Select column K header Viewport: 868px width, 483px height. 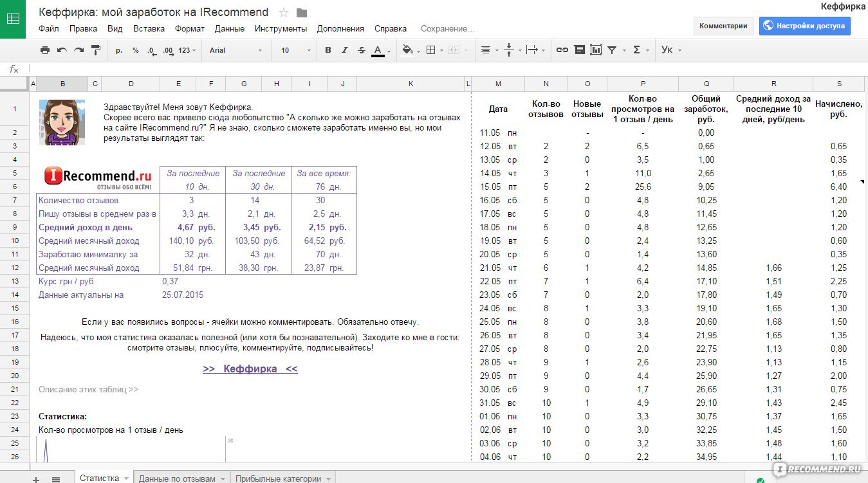[x=411, y=84]
